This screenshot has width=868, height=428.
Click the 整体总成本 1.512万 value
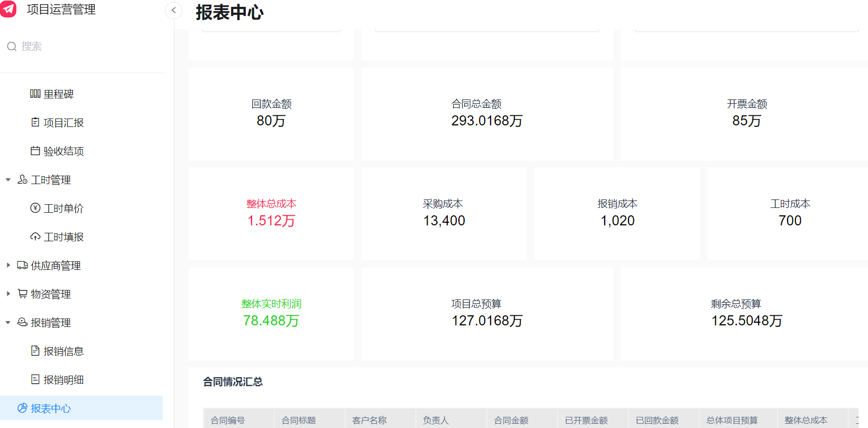click(x=271, y=221)
